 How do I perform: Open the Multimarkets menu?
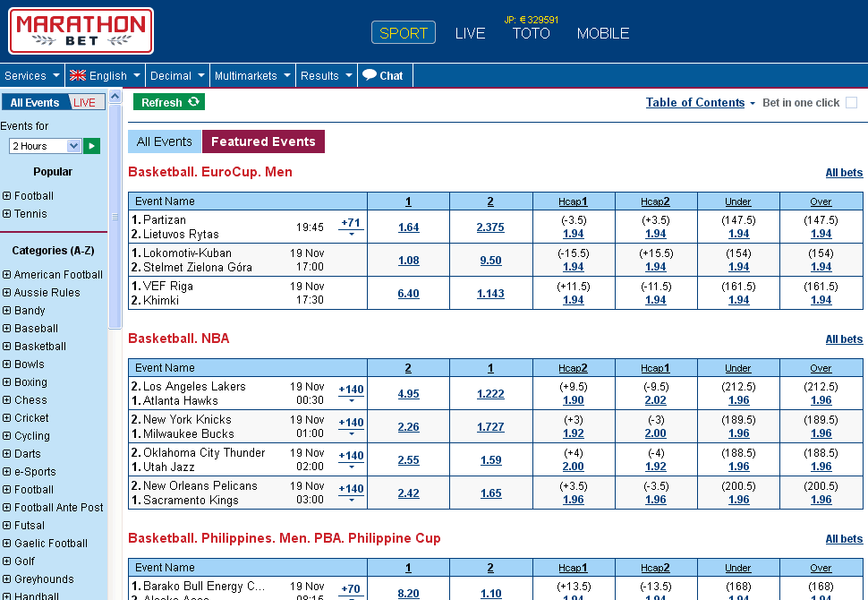(x=252, y=75)
